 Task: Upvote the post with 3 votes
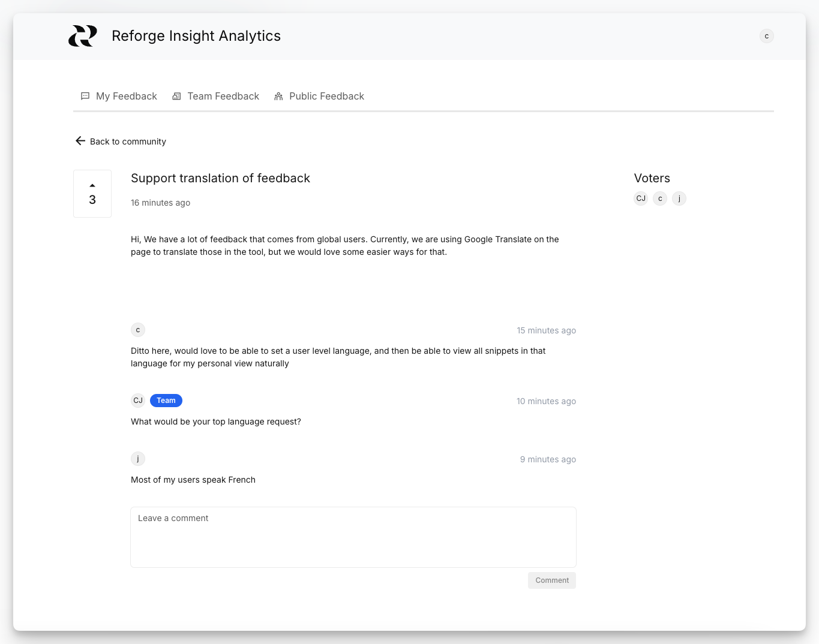(92, 194)
